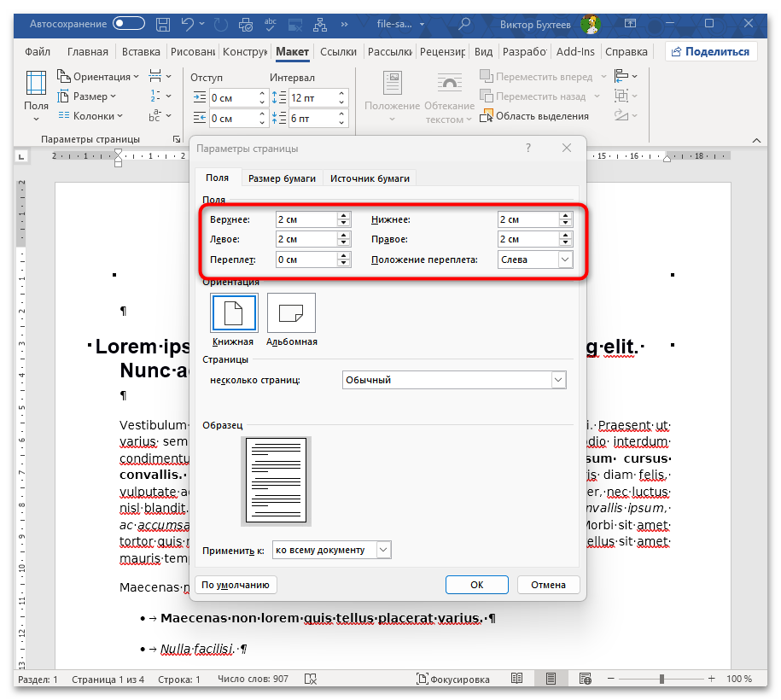The image size is (781, 700).
Task: Open the quick print preview icon
Action: (246, 24)
